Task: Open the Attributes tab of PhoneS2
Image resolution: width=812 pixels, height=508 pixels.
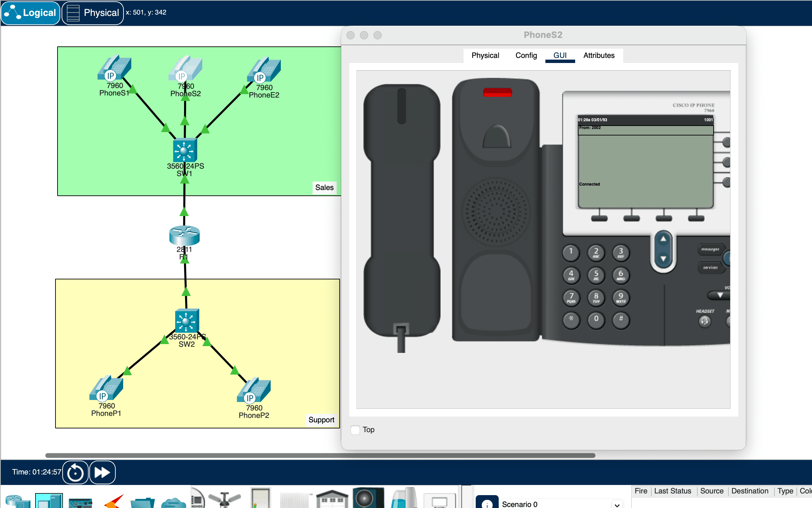Action: [x=599, y=56]
